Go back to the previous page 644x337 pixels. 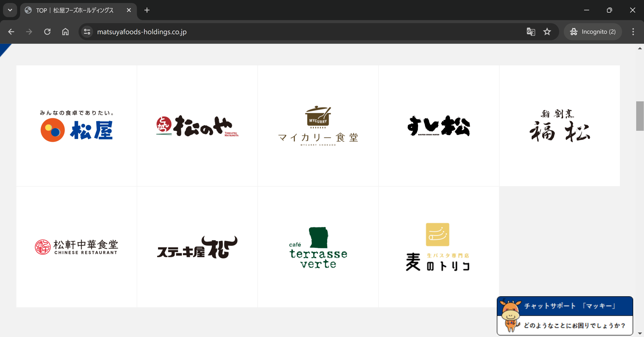[x=11, y=32]
